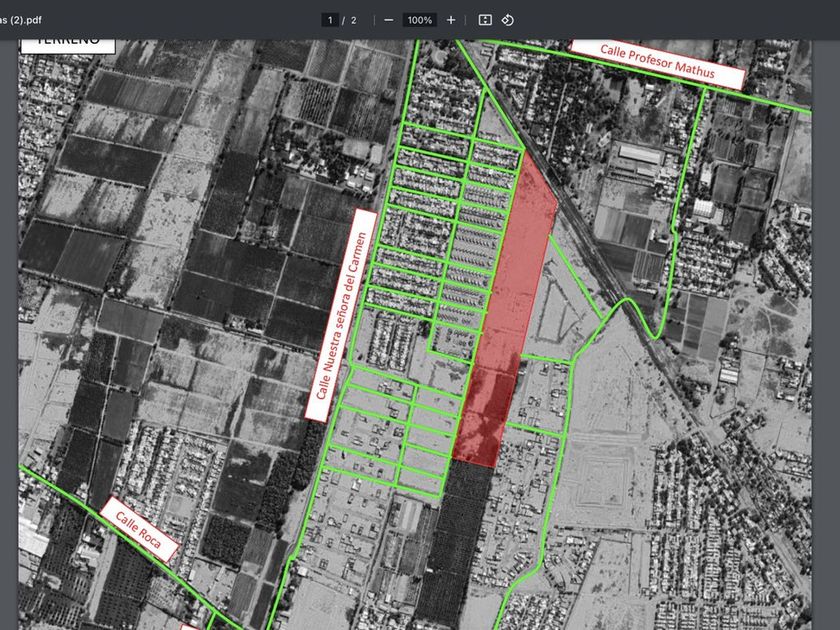Viewport: 840px width, 630px height.
Task: Click the fit to page icon
Action: (485, 20)
